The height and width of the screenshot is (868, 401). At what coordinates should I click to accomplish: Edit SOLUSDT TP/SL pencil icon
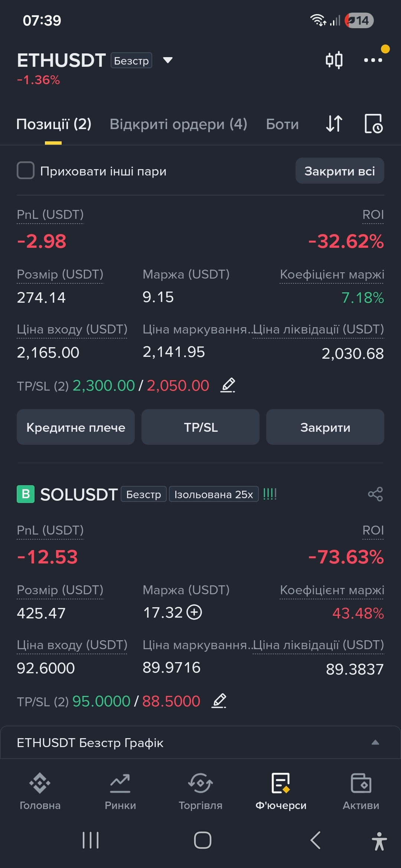pos(219,701)
